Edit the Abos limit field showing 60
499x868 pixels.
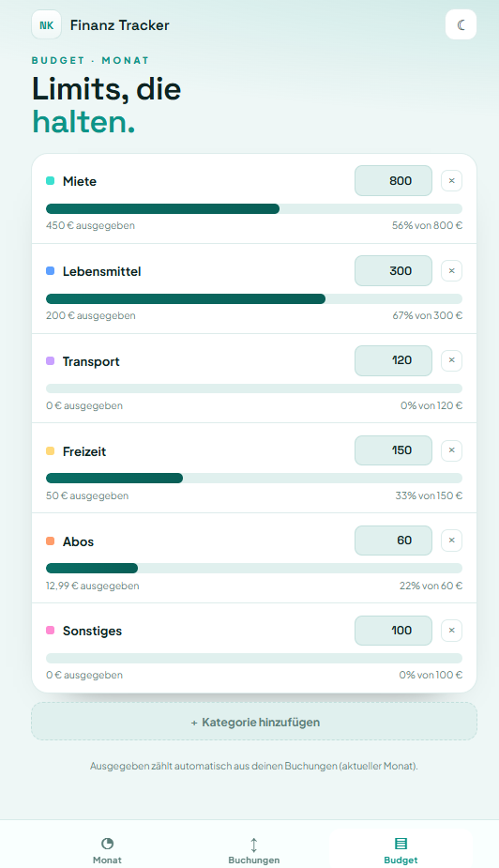click(x=393, y=541)
